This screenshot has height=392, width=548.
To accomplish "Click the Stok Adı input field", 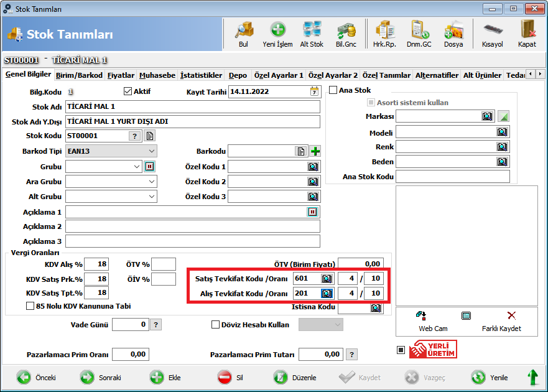I will (193, 106).
